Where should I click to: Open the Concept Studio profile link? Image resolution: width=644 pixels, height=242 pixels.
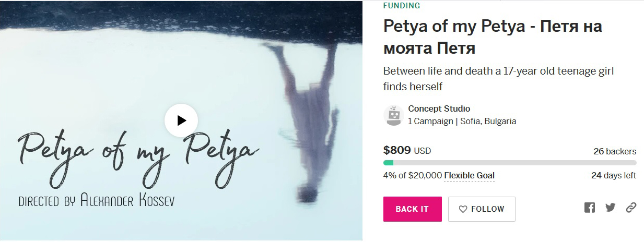[439, 109]
